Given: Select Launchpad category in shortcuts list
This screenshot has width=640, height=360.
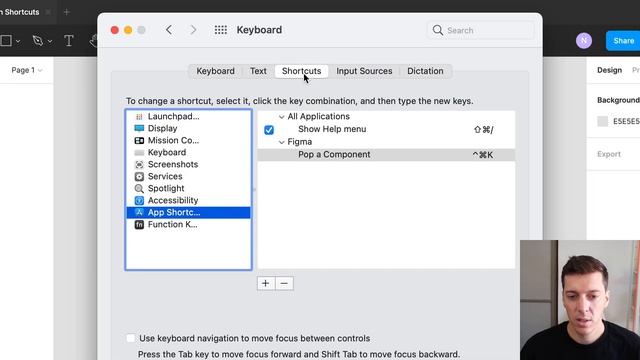Looking at the screenshot, I should point(188,116).
